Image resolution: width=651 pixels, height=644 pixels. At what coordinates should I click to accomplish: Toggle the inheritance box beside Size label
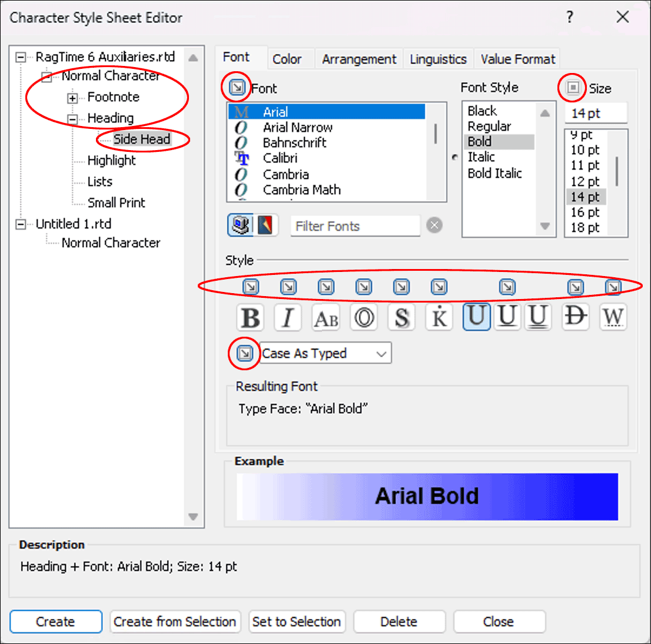coord(573,88)
